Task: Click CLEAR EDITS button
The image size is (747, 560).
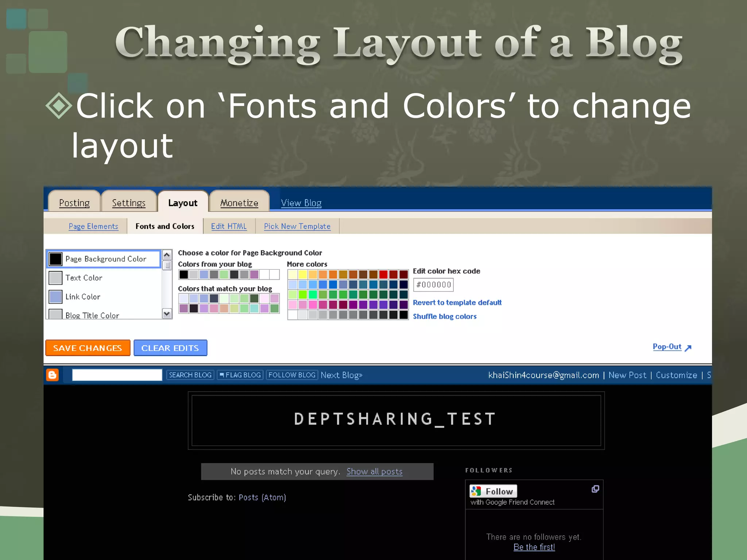Action: pyautogui.click(x=170, y=348)
